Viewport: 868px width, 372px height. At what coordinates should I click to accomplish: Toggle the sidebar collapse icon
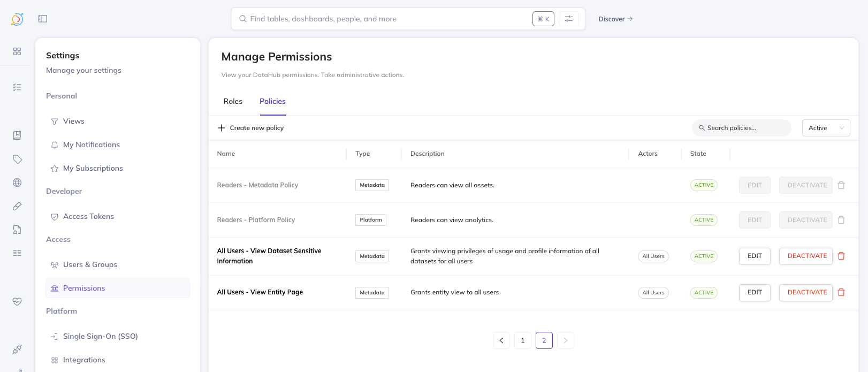[43, 19]
